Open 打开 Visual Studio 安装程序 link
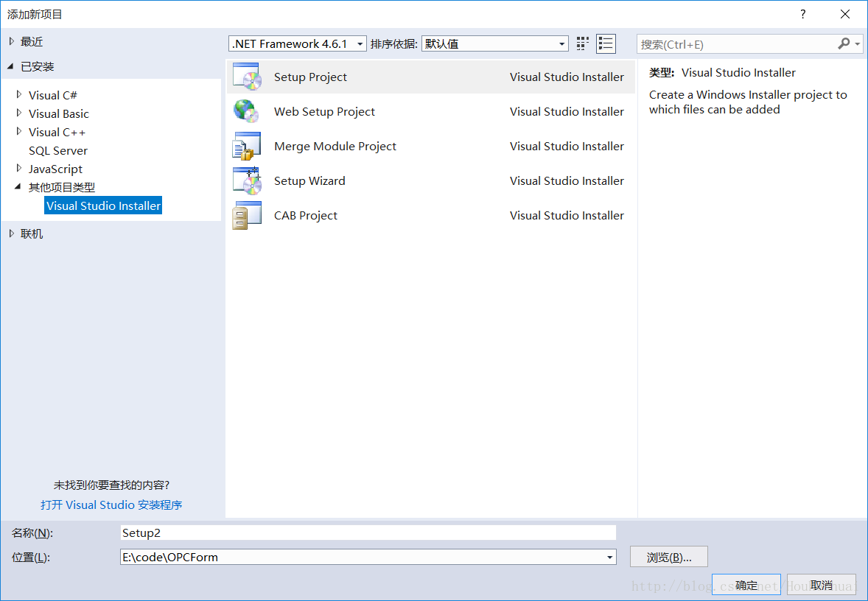868x601 pixels. [111, 505]
